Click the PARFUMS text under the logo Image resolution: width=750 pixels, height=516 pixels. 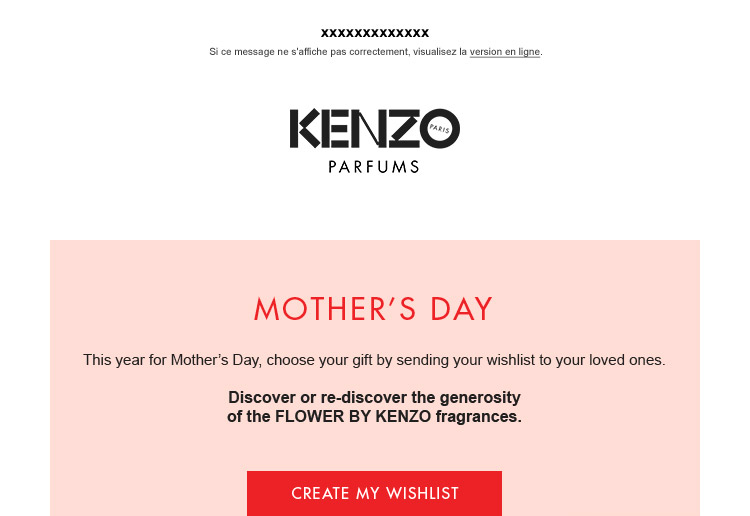(x=374, y=167)
